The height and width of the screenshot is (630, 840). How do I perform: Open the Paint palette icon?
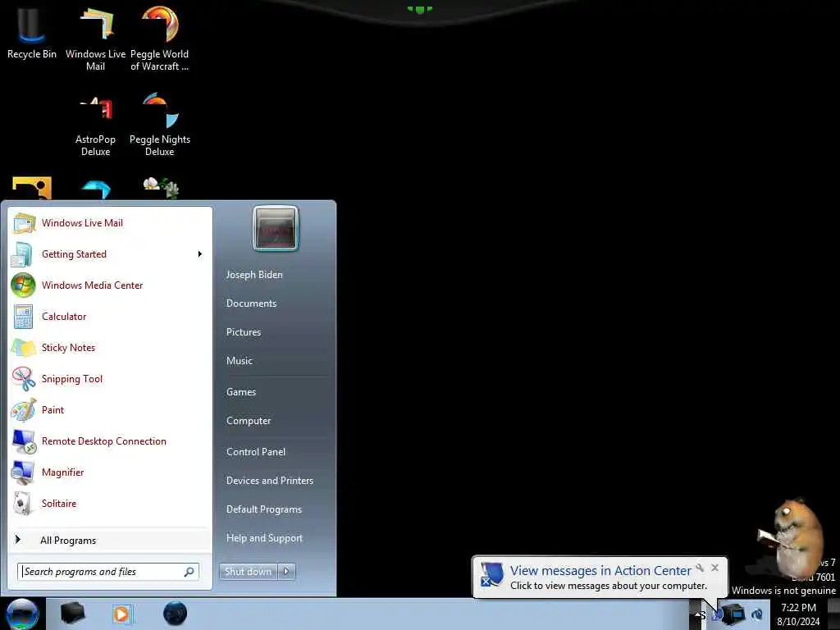23,410
